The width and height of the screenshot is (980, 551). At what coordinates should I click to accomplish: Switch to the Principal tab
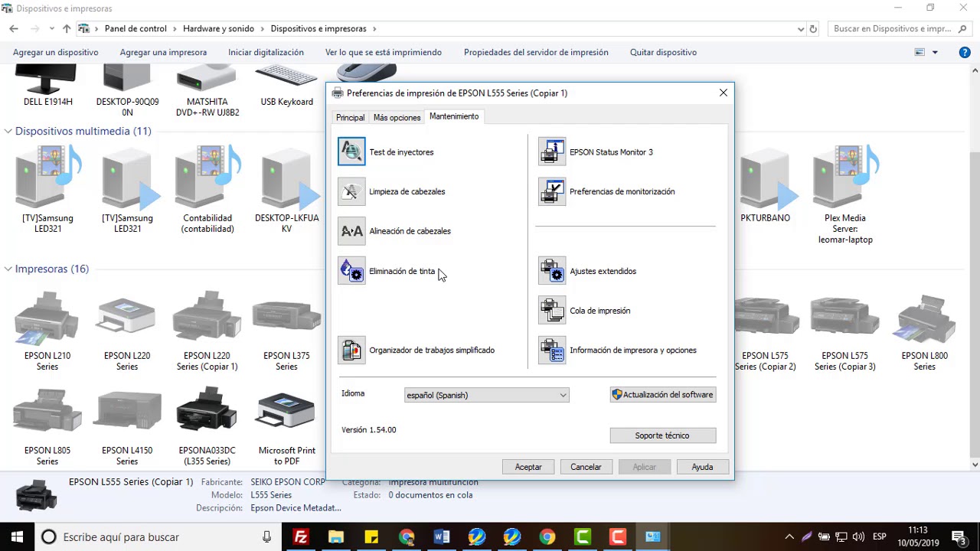[350, 117]
